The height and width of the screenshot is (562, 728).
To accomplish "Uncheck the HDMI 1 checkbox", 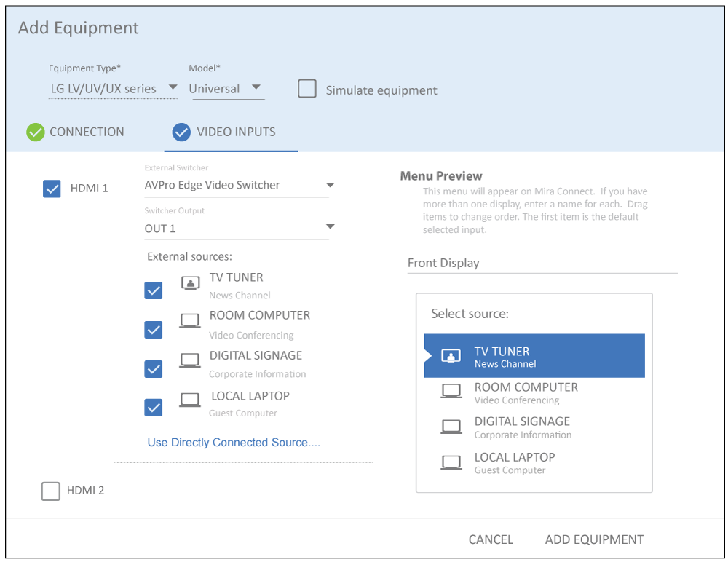I will pos(52,189).
